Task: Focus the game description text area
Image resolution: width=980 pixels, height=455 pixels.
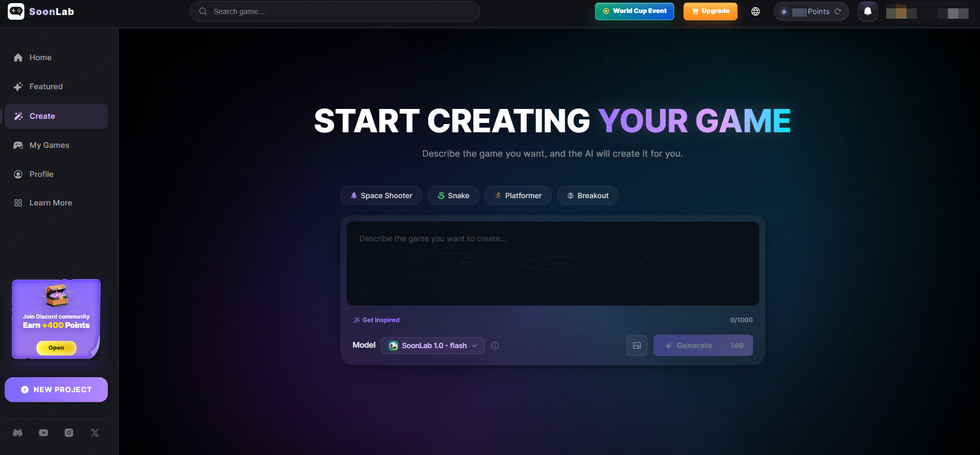Action: click(553, 264)
